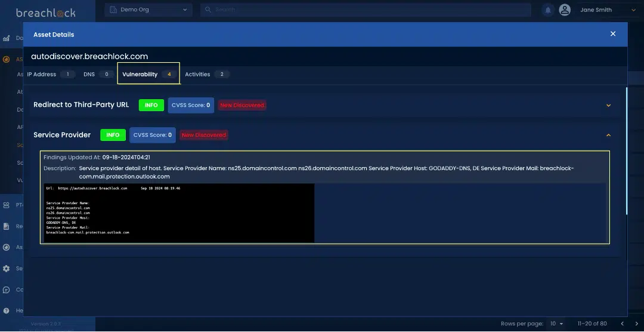Click the breachlock logo
Screen dimensions: 644x332
[45, 13]
